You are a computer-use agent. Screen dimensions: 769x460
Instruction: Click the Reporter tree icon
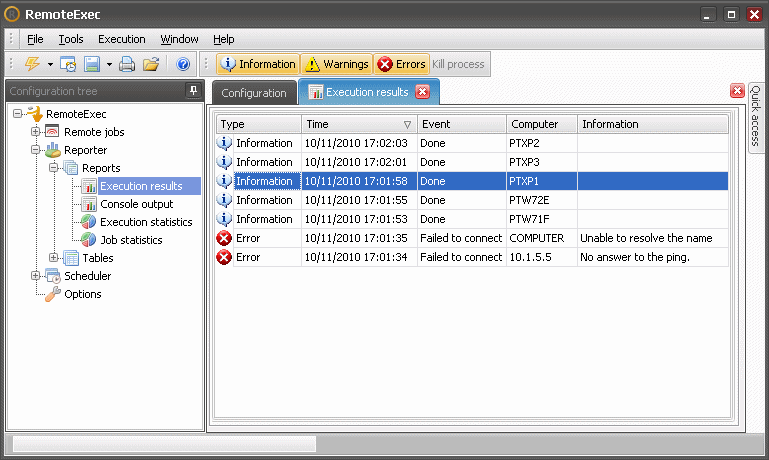[52, 150]
